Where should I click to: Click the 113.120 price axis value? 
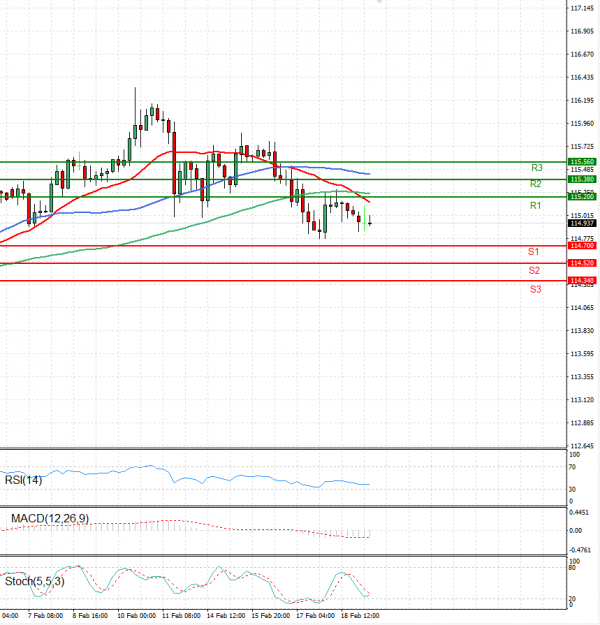coord(582,400)
